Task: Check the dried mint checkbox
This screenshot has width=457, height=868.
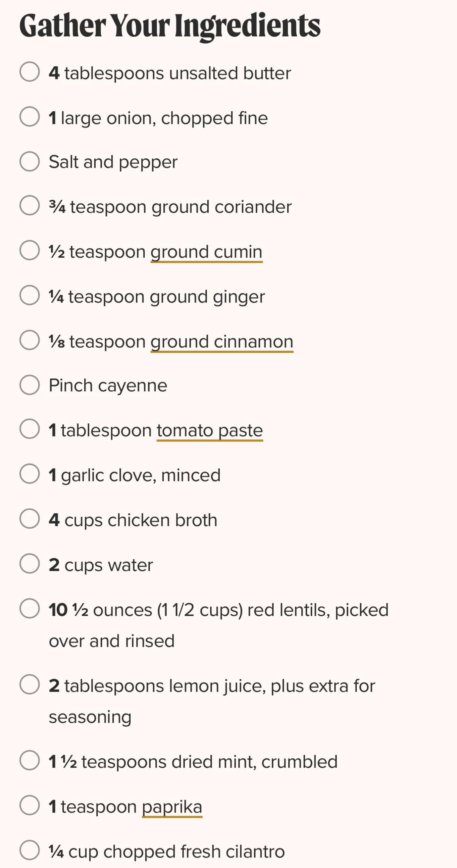Action: pos(30,761)
